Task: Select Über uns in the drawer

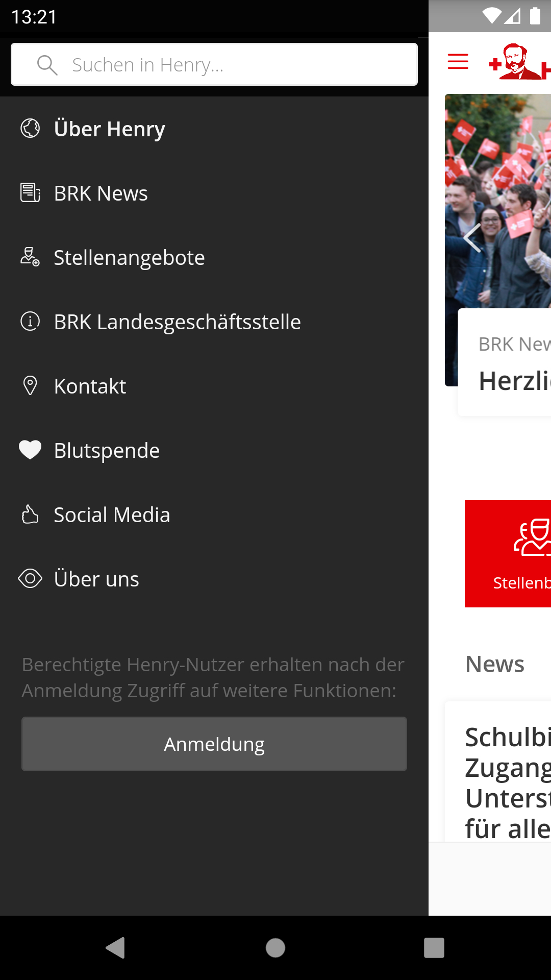Action: click(214, 579)
